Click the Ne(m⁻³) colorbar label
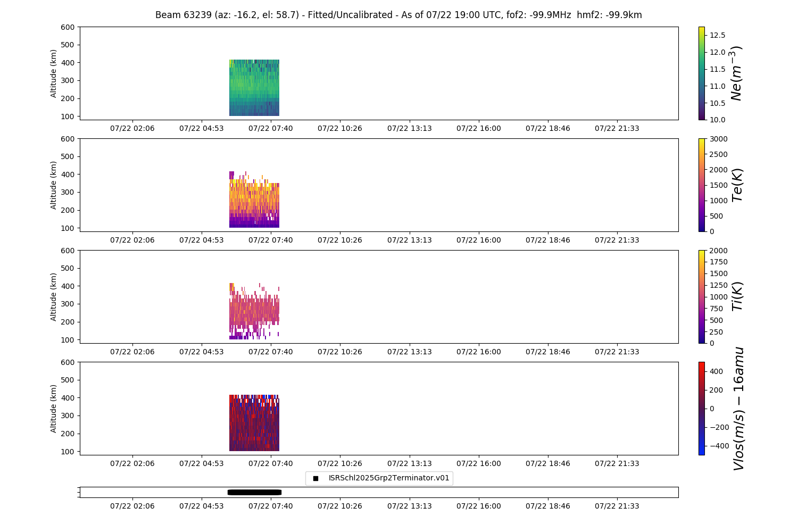This screenshot has width=798, height=532. (736, 73)
